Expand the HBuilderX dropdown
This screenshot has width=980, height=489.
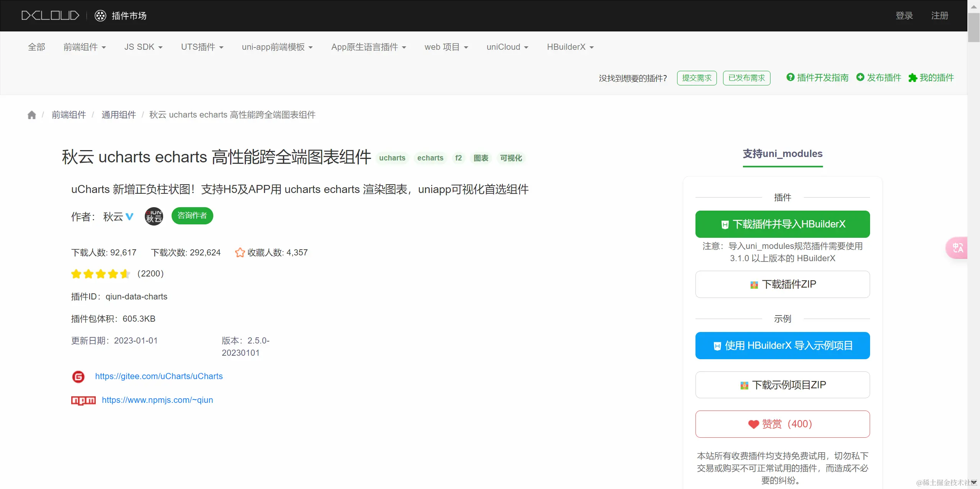click(x=570, y=47)
